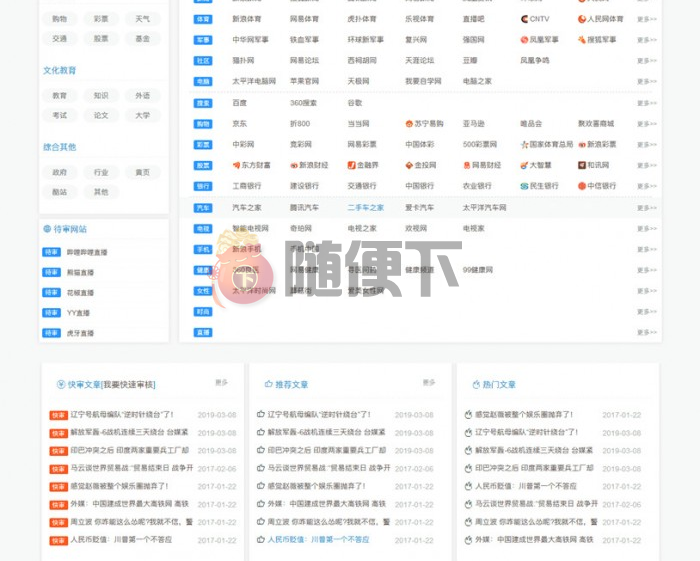This screenshot has width=700, height=561.
Task: Select the 汽车 category badge
Action: (x=203, y=208)
